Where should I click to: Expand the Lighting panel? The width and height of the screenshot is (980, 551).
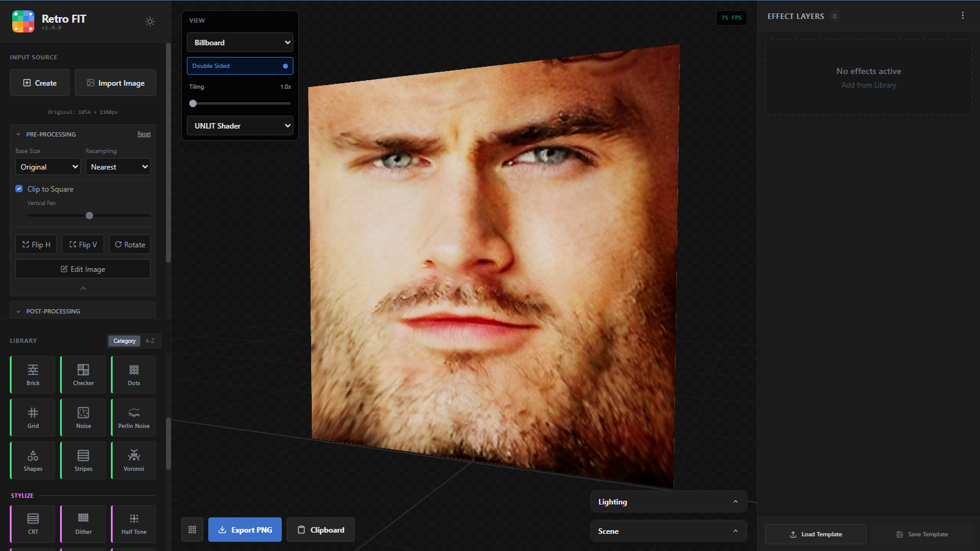pos(668,501)
